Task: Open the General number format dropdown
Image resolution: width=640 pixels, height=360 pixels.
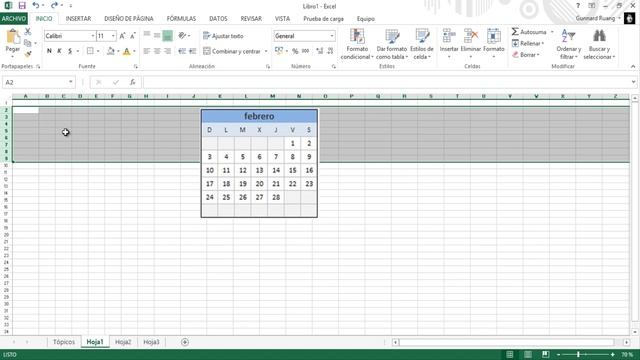Action: (331, 36)
